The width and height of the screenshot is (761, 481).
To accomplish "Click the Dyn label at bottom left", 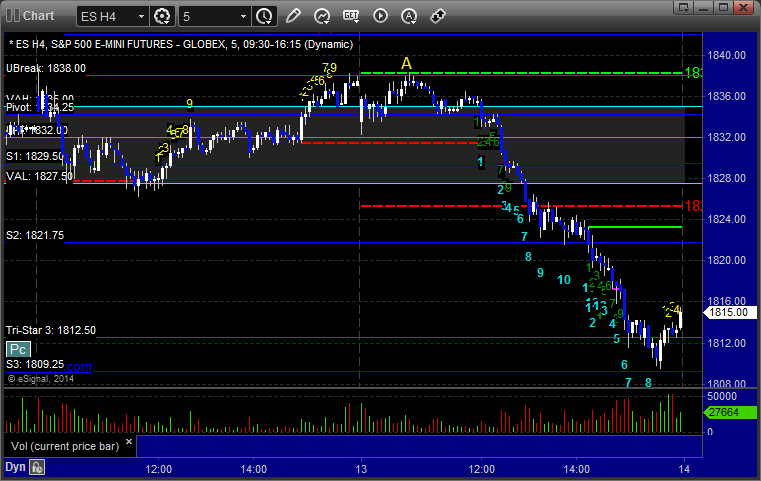I will tap(15, 467).
